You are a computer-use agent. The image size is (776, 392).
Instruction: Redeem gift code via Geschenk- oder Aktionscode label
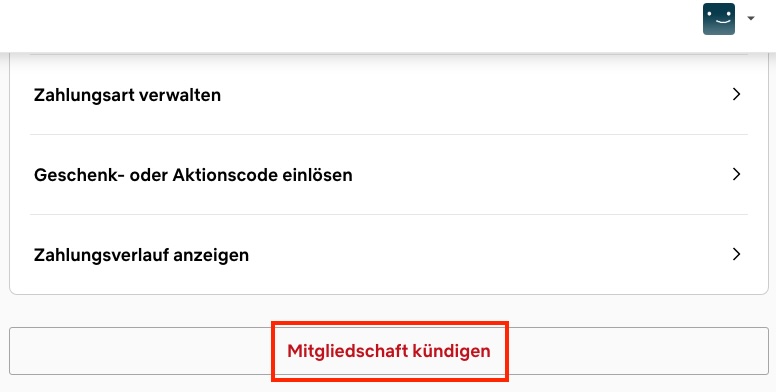193,175
